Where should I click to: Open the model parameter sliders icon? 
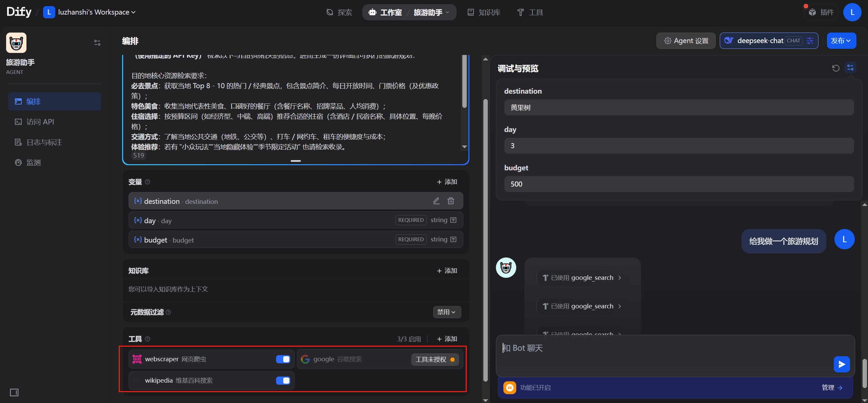(x=810, y=41)
